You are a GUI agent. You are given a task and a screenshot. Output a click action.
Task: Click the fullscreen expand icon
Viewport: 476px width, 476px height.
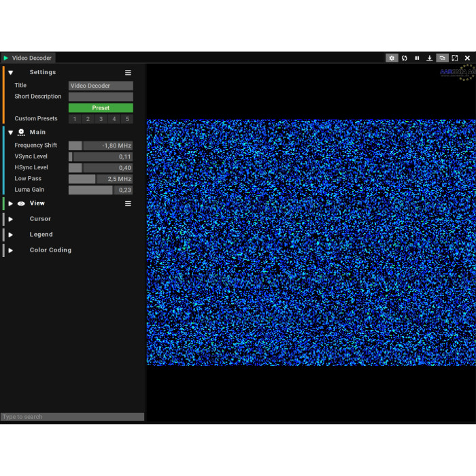click(x=455, y=58)
